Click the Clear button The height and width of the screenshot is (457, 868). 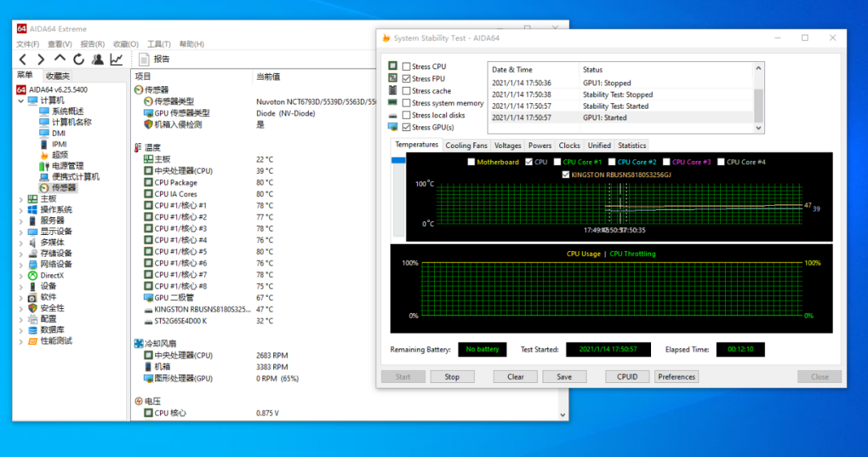[515, 377]
